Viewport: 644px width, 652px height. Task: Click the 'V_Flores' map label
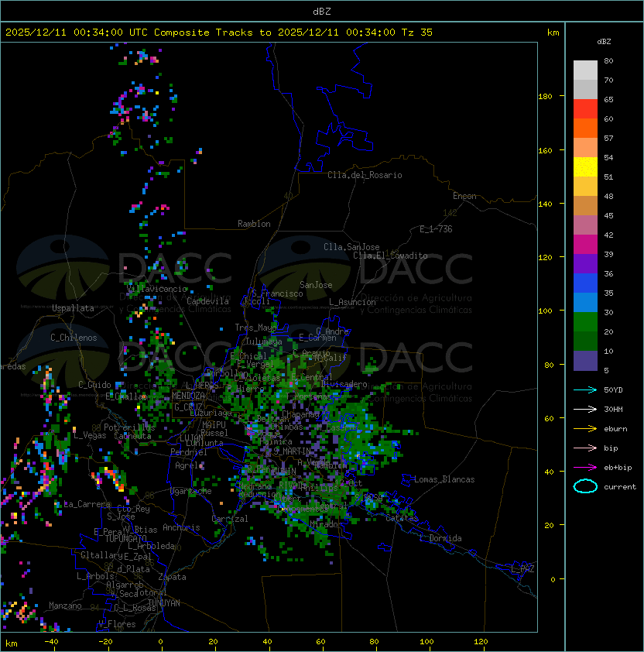click(x=117, y=624)
